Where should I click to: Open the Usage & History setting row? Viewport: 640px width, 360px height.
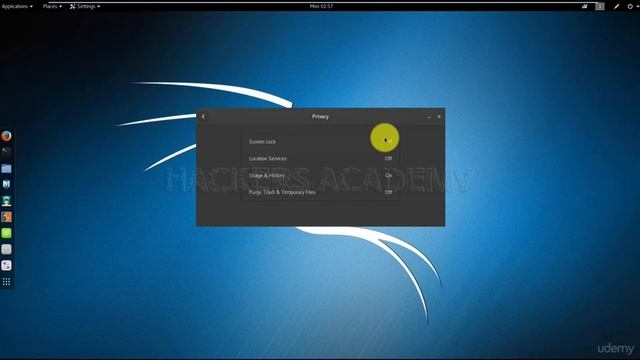pos(320,175)
